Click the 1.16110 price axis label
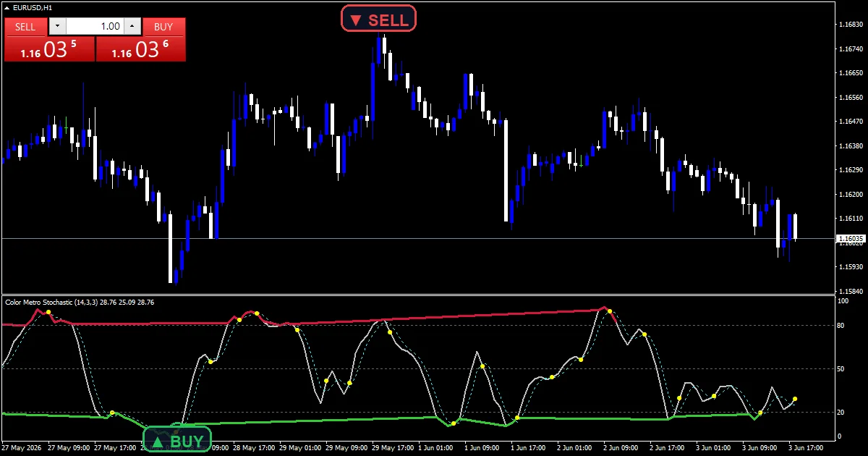 pos(851,219)
